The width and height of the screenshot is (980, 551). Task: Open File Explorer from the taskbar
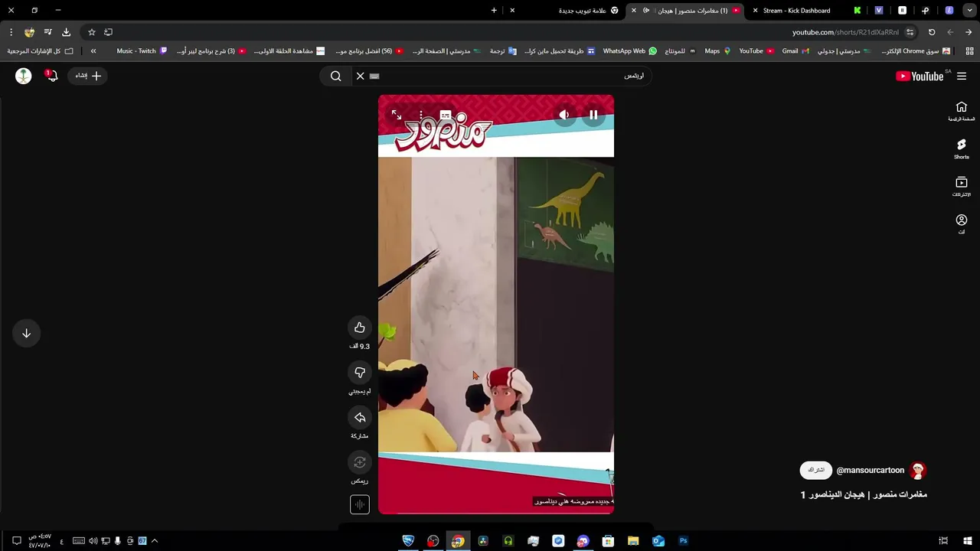[633, 541]
